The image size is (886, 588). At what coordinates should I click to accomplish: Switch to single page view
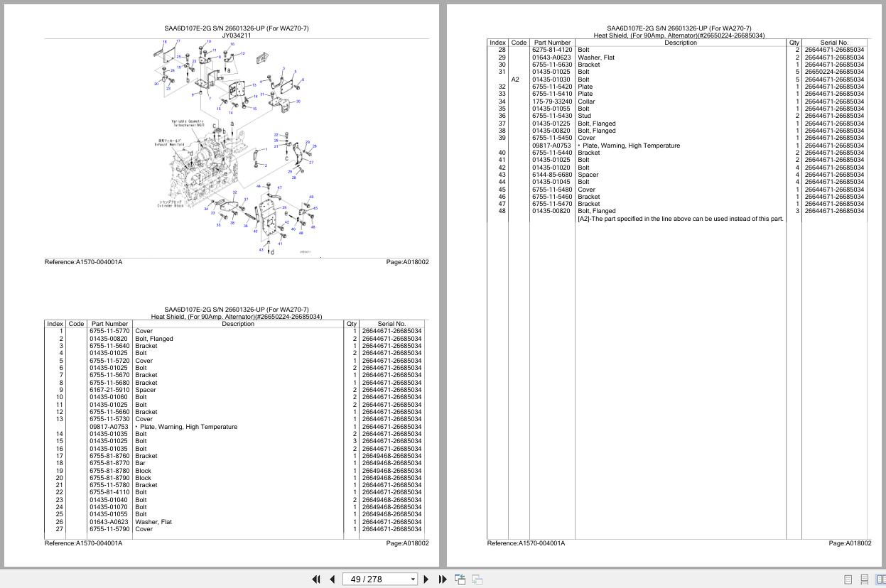pos(848,579)
